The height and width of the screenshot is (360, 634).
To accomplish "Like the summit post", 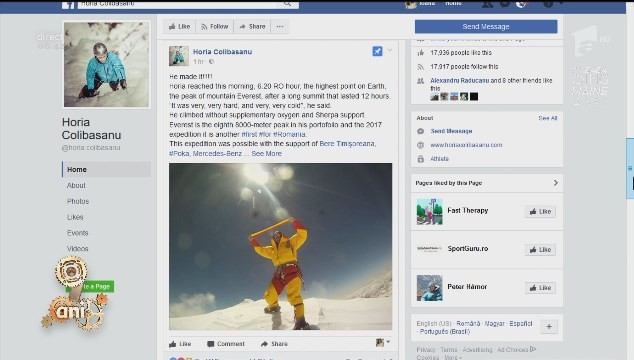I will tap(180, 344).
